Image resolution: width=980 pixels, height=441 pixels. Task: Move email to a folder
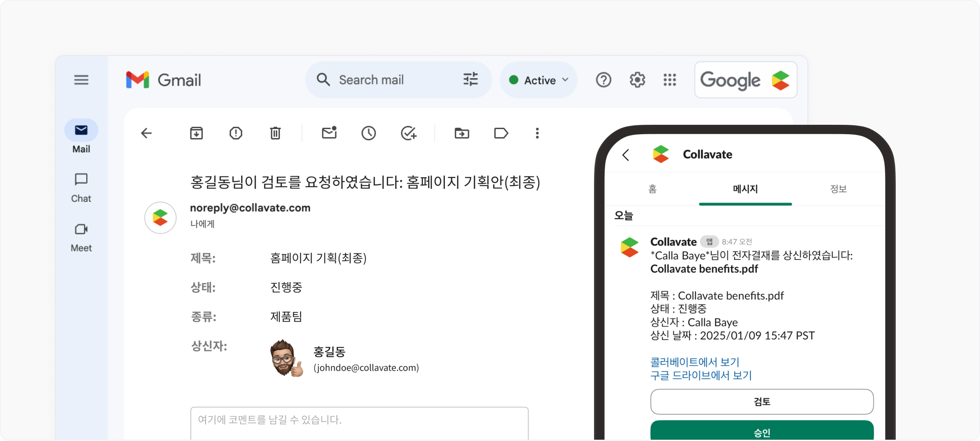point(462,133)
